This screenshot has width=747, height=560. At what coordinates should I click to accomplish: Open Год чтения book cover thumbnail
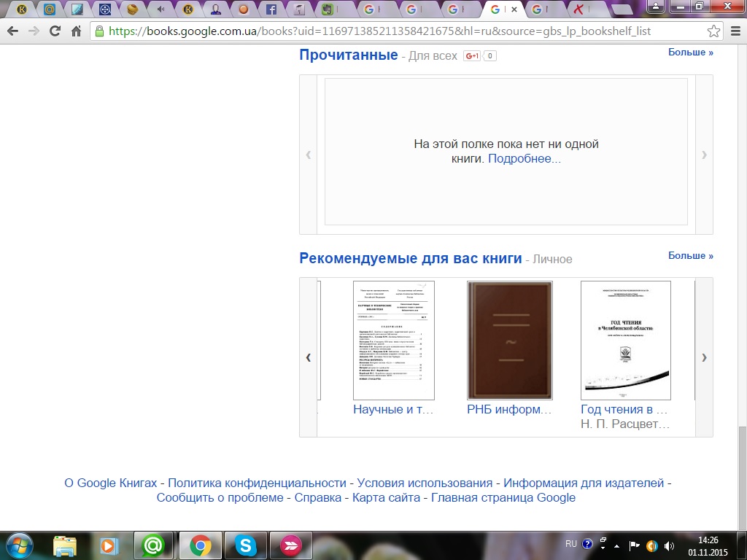(625, 340)
